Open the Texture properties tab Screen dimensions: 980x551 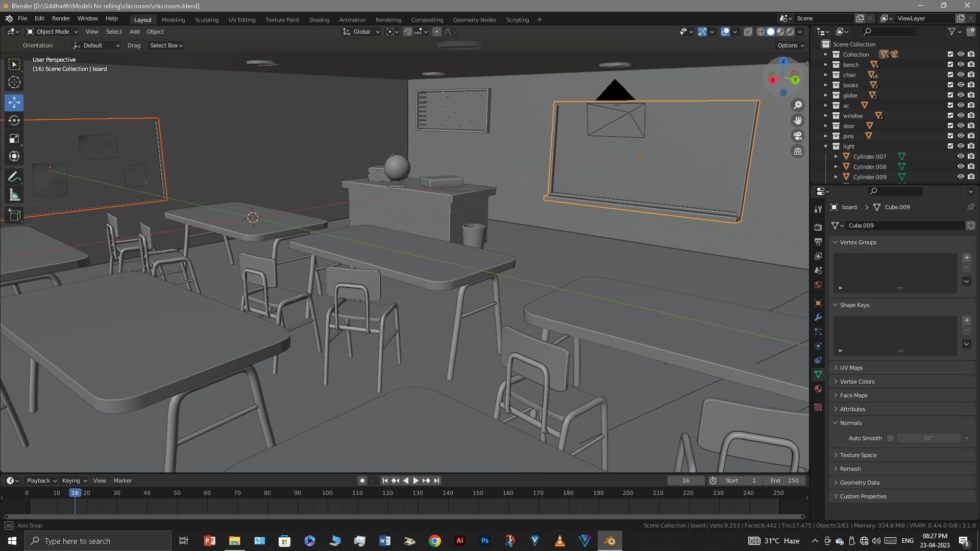[818, 407]
